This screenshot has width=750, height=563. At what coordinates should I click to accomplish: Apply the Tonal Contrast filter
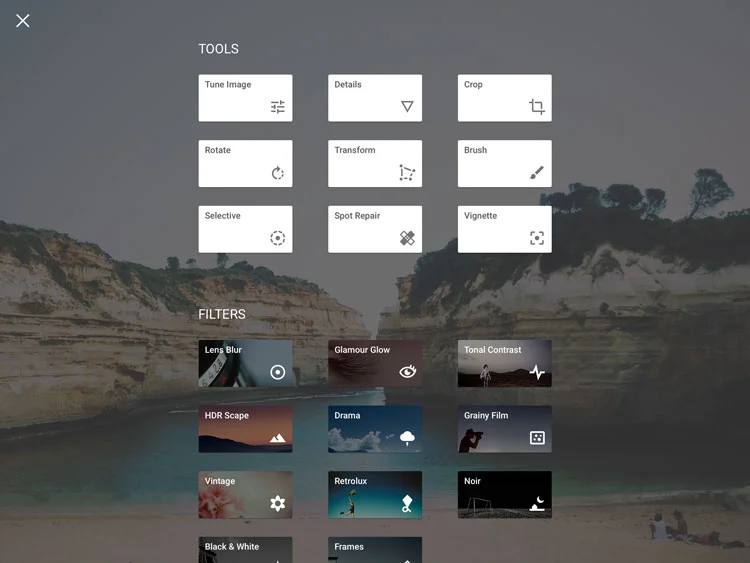(505, 364)
